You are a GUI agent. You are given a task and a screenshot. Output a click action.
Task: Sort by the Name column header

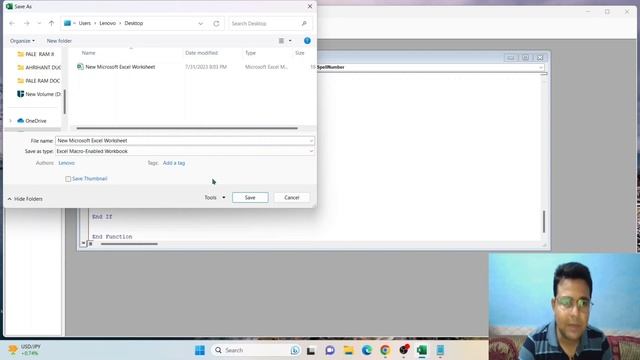coord(89,53)
